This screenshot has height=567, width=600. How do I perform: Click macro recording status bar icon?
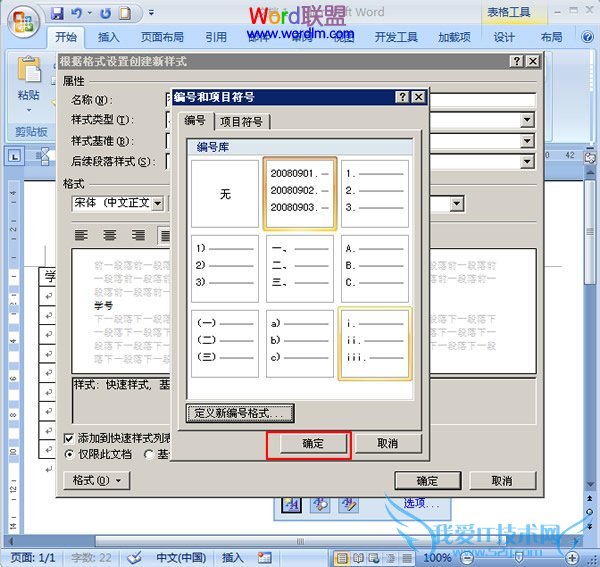tap(264, 558)
